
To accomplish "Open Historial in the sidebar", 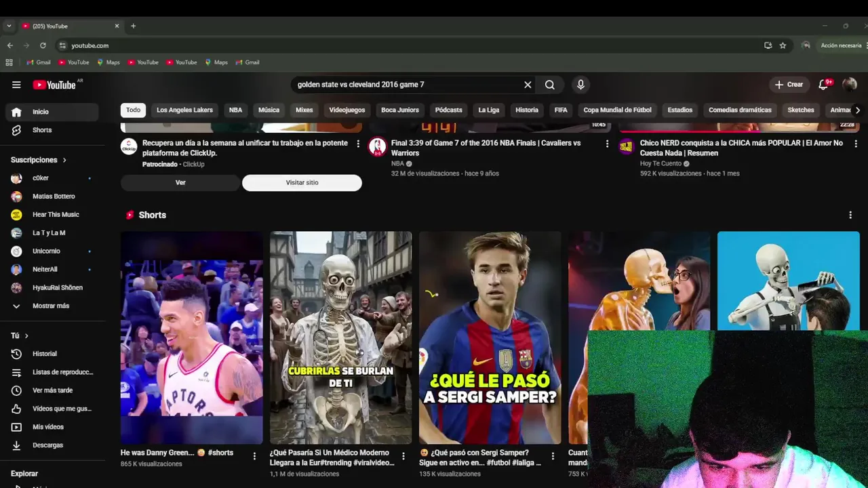I will pyautogui.click(x=52, y=354).
